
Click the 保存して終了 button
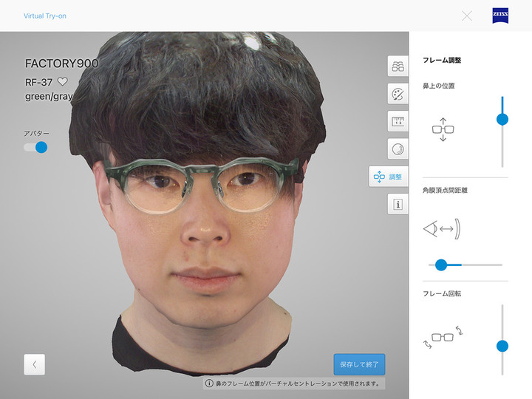359,364
